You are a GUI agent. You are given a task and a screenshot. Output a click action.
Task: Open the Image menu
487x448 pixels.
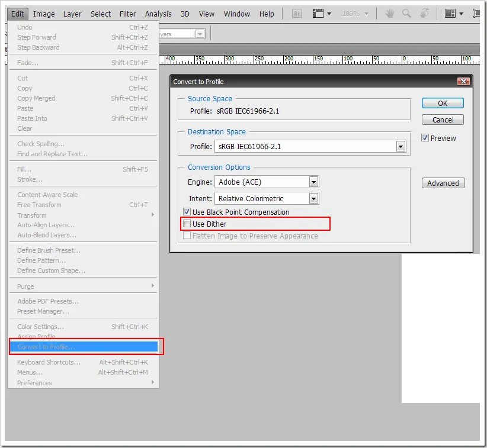[44, 14]
